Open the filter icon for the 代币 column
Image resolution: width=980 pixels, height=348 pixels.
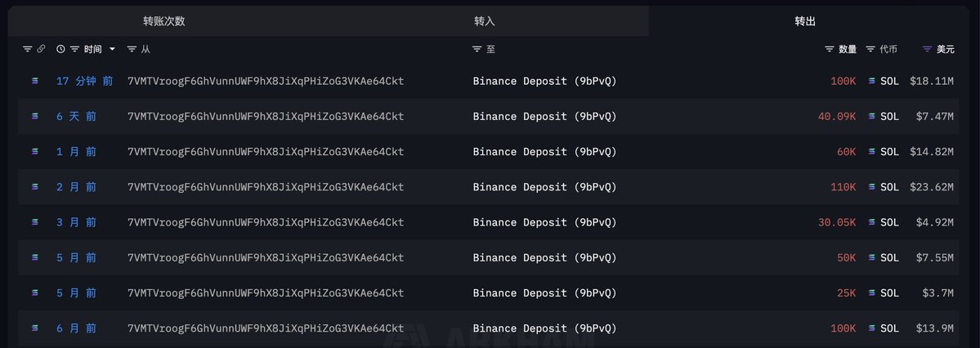coord(870,49)
